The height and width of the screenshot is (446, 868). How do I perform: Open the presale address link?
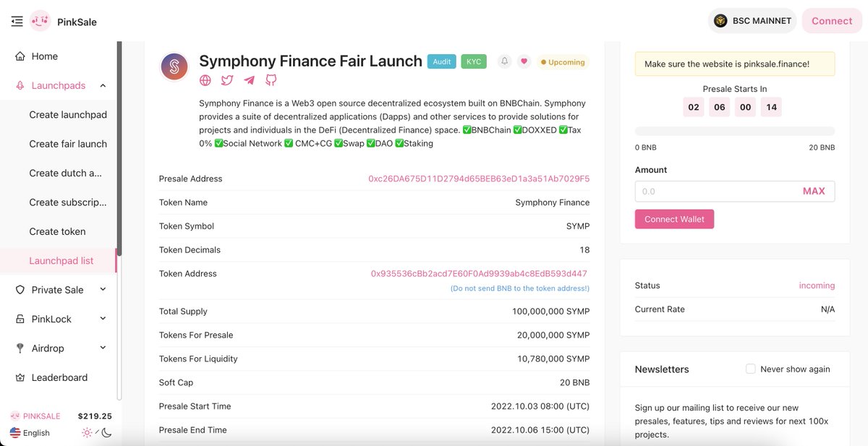[479, 179]
